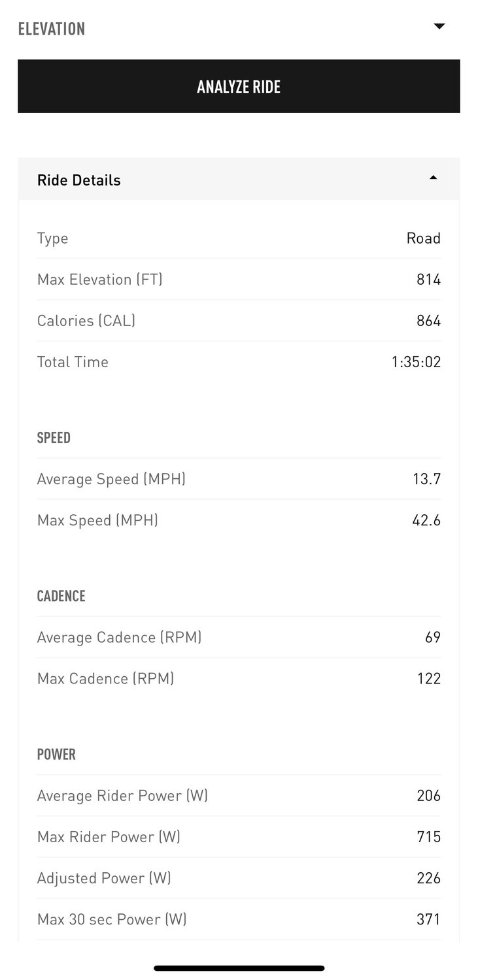This screenshot has height=980, width=478.
Task: Tap the Max Speed (MPH) row
Action: coord(239,520)
